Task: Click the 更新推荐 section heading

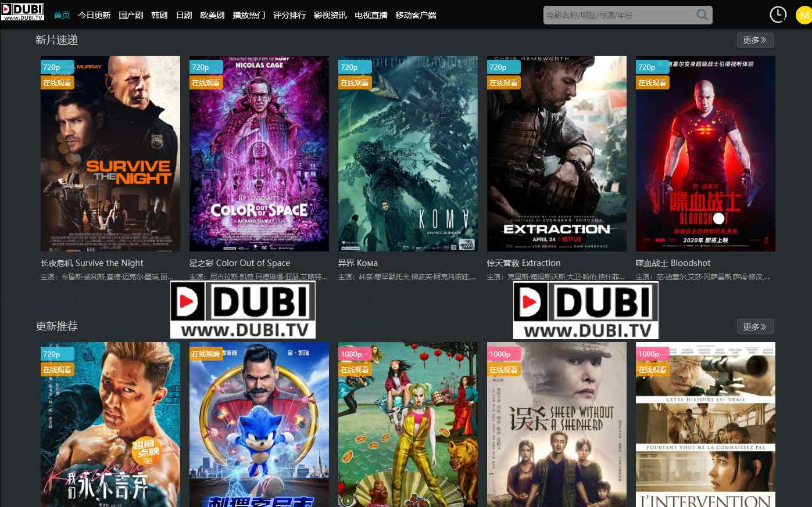Action: pos(56,326)
